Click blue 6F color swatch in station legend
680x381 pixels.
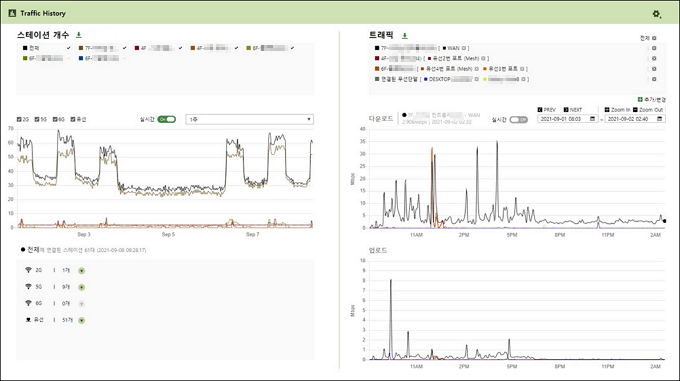81,59
